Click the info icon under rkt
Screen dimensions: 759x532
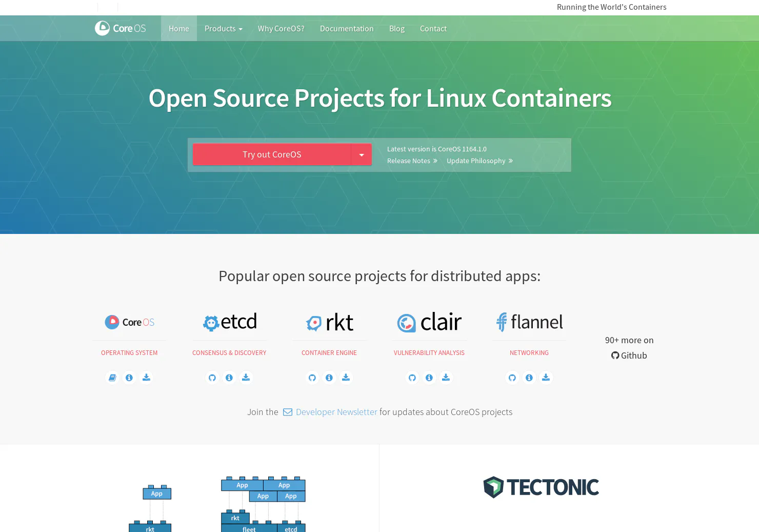click(329, 378)
